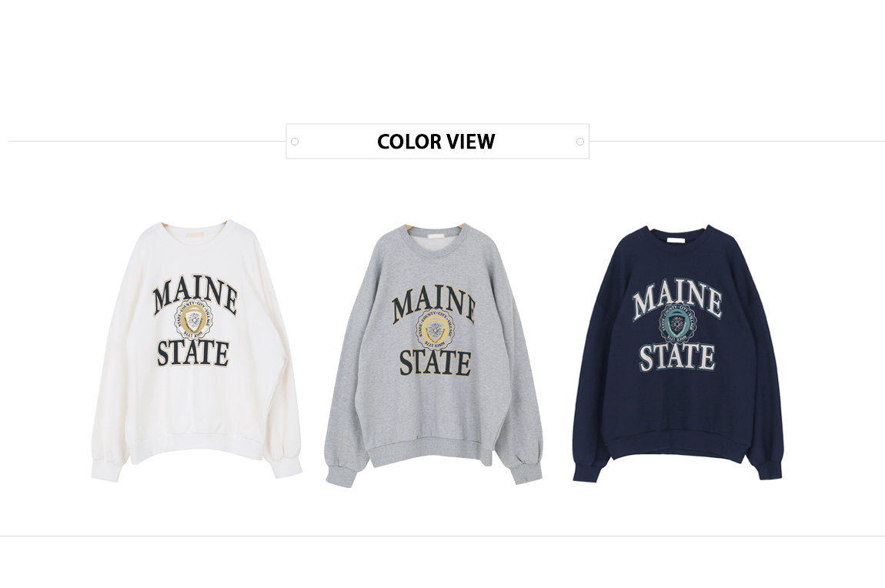Click the white Maine State sweatshirt
The height and width of the screenshot is (588, 885).
(x=195, y=350)
